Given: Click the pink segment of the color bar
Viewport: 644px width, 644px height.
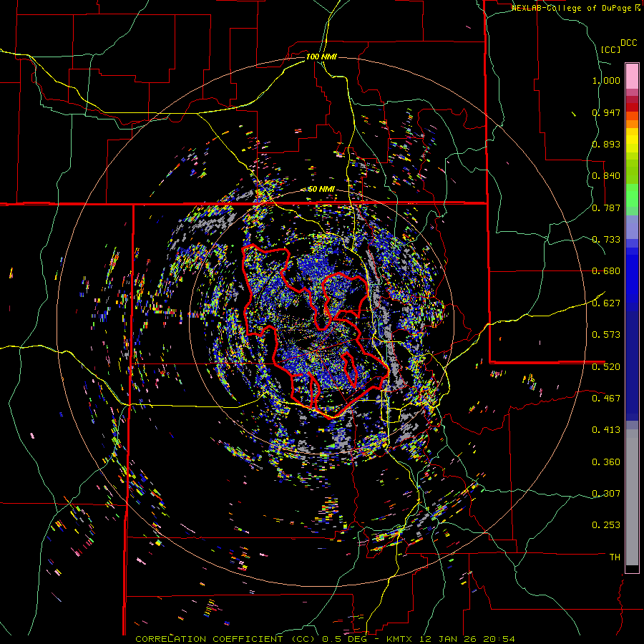Looking at the screenshot, I should [x=632, y=76].
